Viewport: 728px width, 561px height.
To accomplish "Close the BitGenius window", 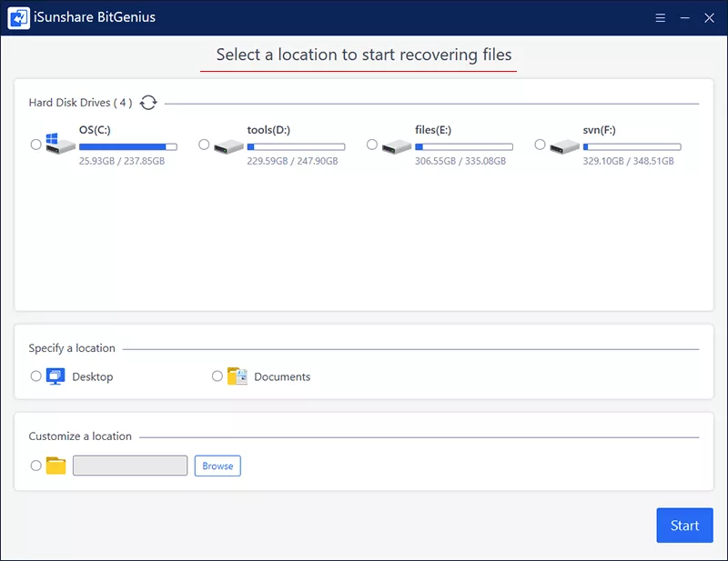I will click(x=709, y=17).
